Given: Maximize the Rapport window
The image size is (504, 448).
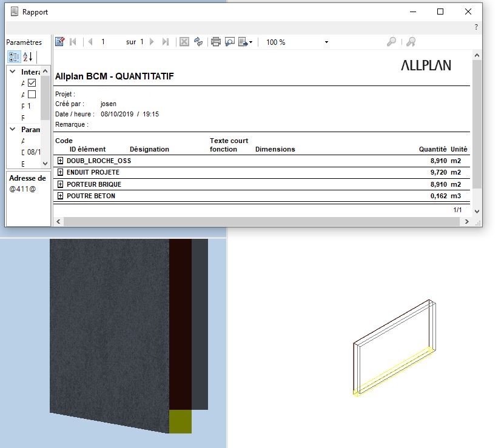Looking at the screenshot, I should click(440, 12).
